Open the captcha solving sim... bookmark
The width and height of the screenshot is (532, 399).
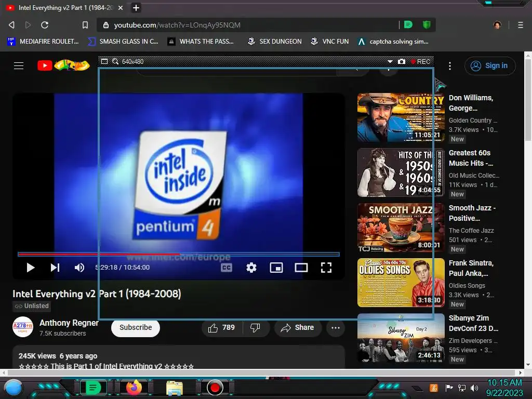click(393, 42)
